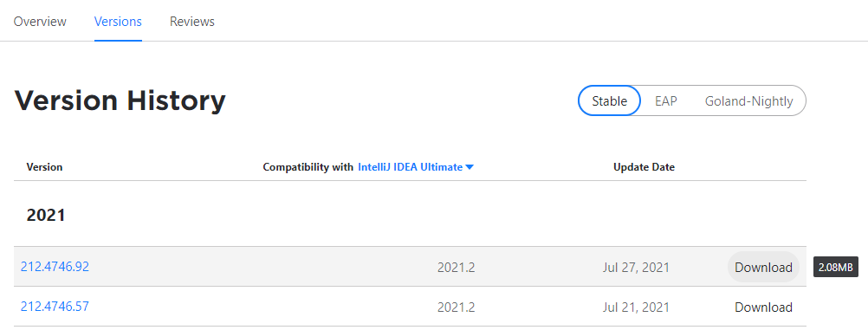Image resolution: width=868 pixels, height=330 pixels.
Task: Click the Compatibility with label
Action: (308, 167)
